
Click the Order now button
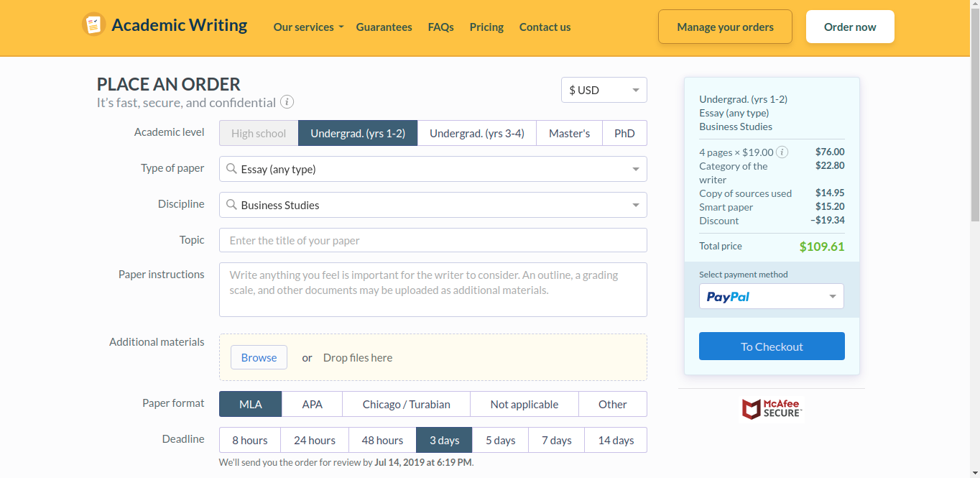[x=850, y=26]
